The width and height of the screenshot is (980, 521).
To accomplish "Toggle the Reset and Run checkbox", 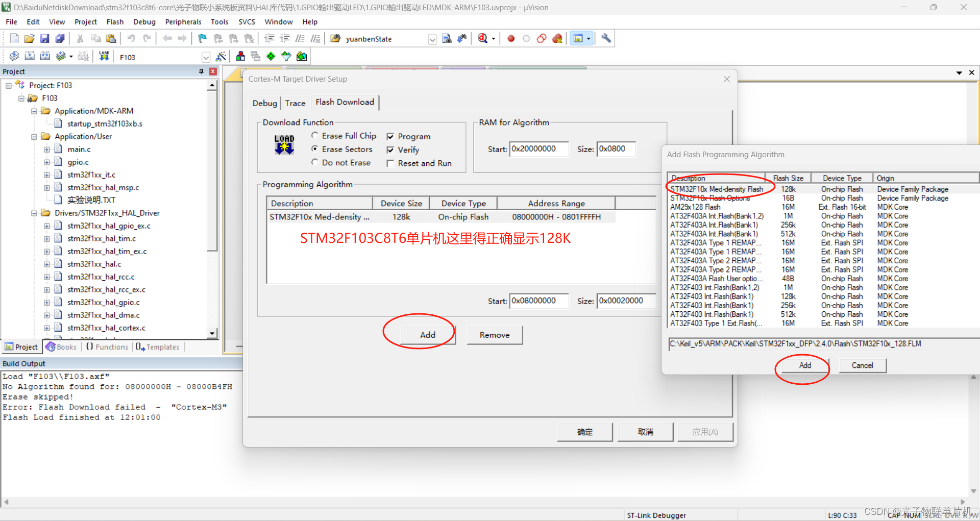I will (x=391, y=163).
